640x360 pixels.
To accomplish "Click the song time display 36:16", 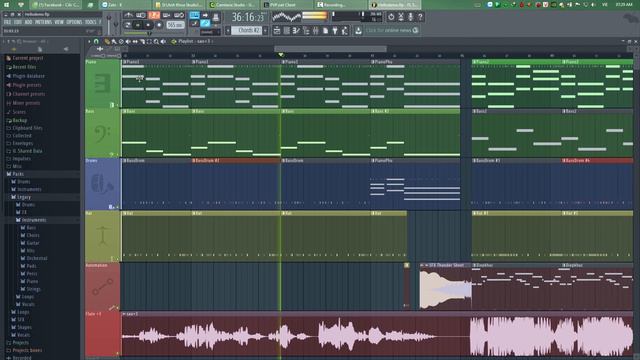I will pos(248,17).
